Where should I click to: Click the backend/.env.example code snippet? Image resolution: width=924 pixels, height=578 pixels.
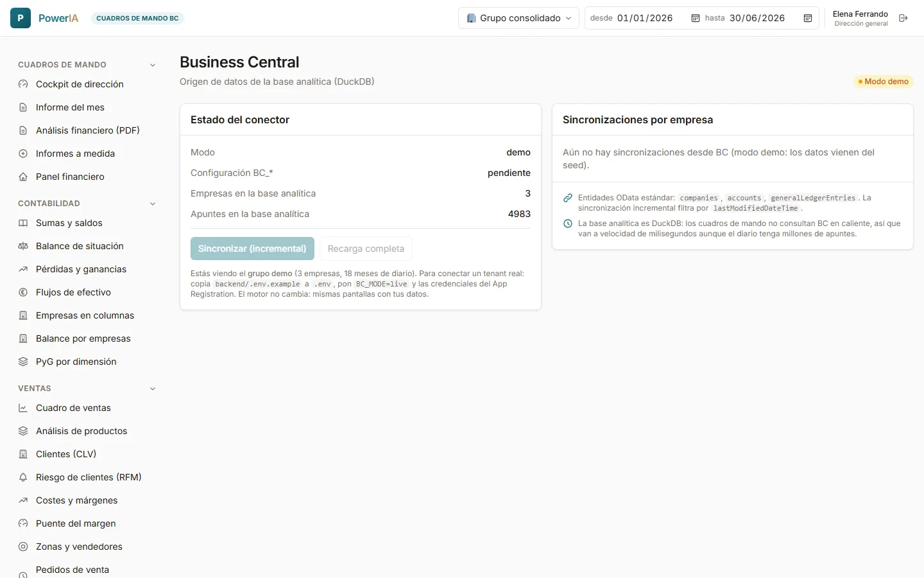click(257, 284)
